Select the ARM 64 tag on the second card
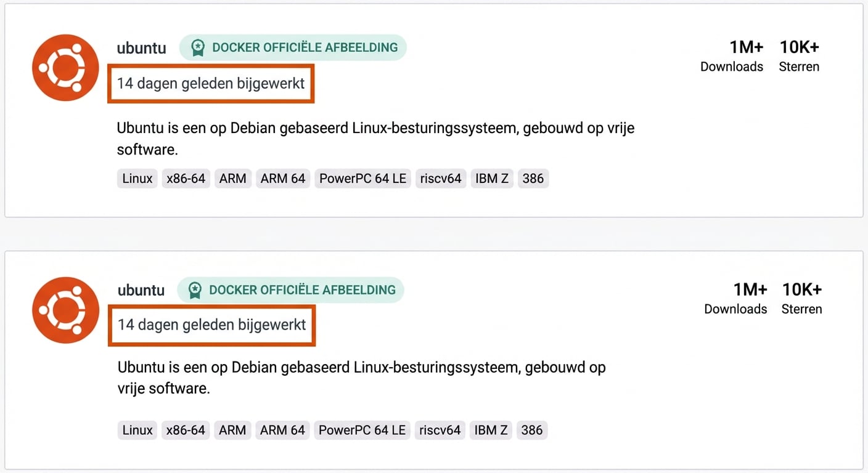The width and height of the screenshot is (868, 473). pyautogui.click(x=282, y=430)
